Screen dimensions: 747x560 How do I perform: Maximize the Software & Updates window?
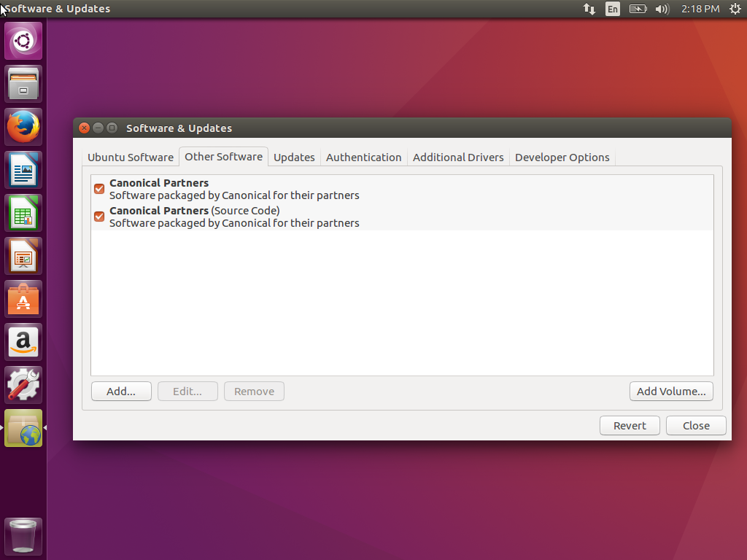pos(112,128)
